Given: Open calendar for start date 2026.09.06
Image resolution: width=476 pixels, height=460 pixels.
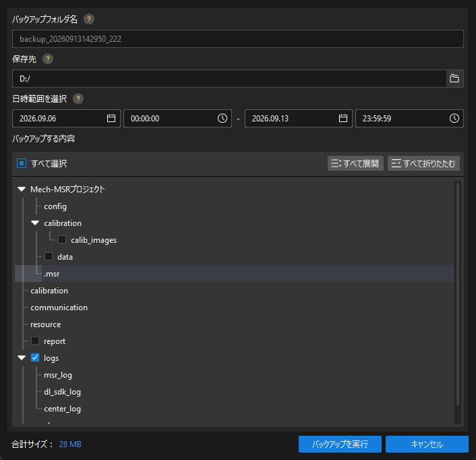Looking at the screenshot, I should (111, 118).
